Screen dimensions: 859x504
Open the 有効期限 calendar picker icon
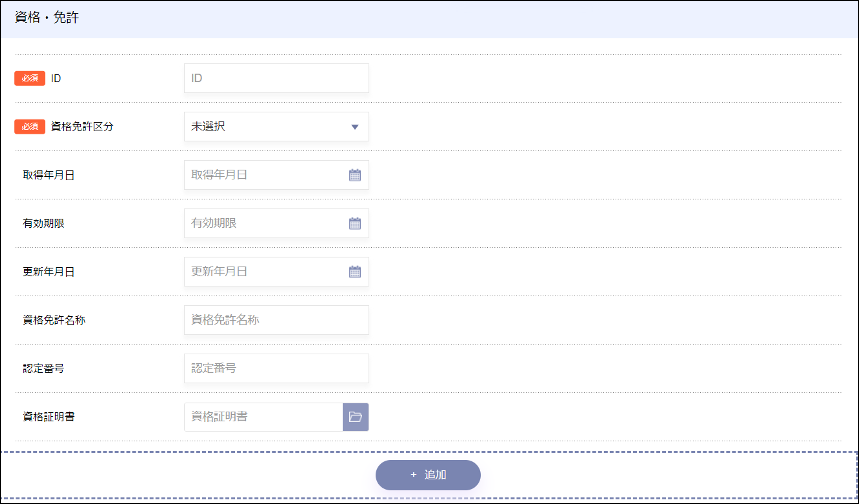point(355,223)
